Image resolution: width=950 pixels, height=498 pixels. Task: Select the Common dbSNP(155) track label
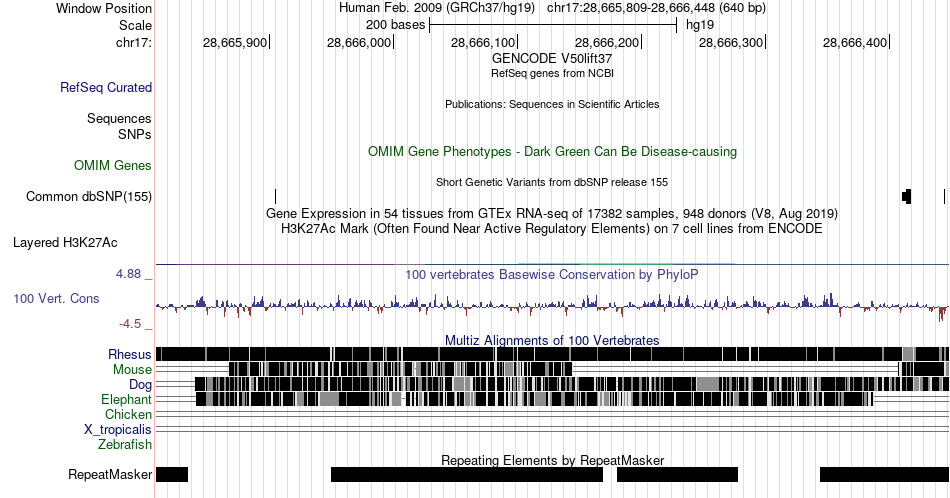(x=89, y=196)
